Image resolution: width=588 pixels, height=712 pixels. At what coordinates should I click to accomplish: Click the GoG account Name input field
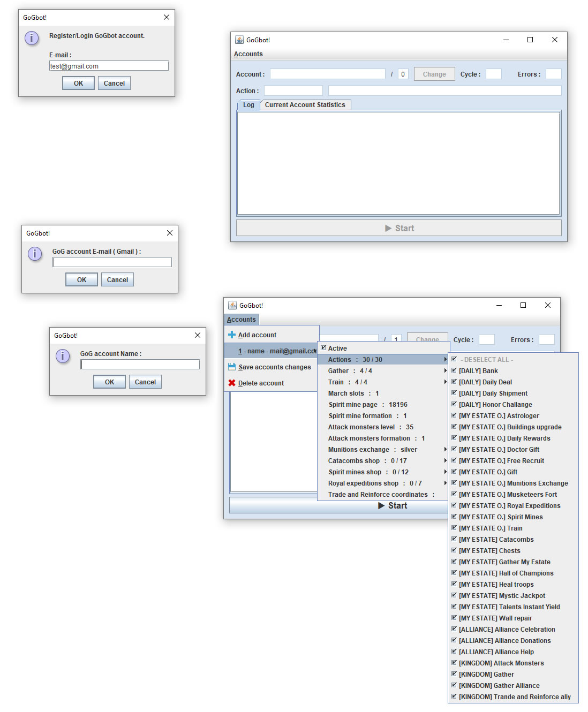pyautogui.click(x=140, y=364)
